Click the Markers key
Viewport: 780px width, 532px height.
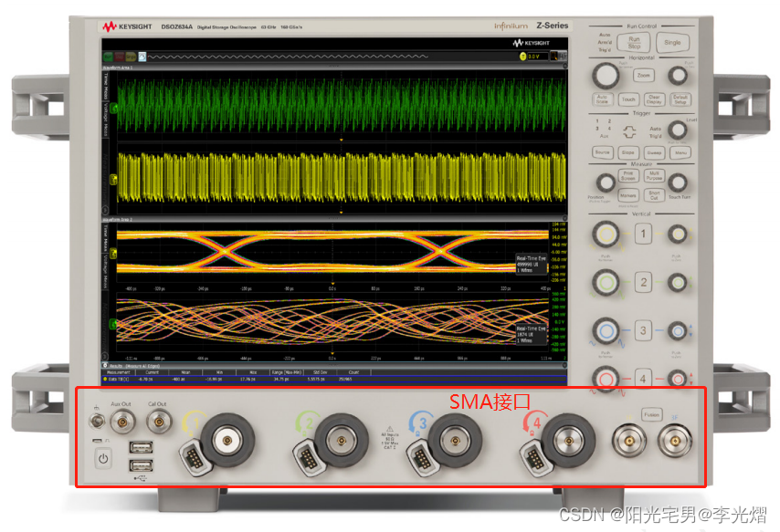point(628,195)
